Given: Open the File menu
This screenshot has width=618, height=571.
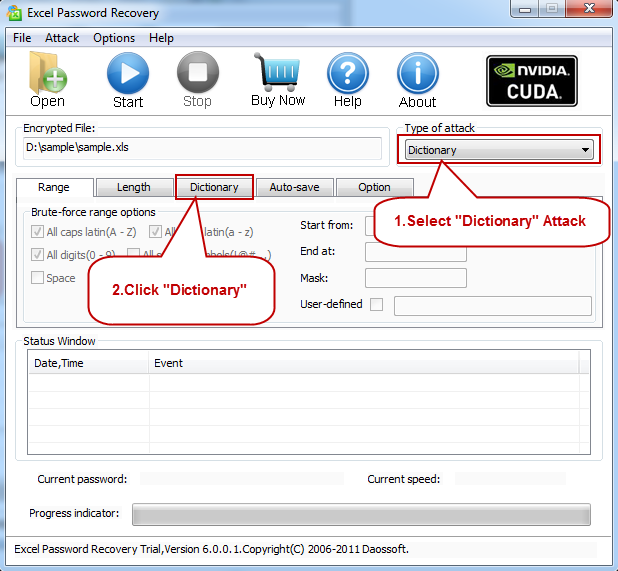Looking at the screenshot, I should (x=22, y=38).
